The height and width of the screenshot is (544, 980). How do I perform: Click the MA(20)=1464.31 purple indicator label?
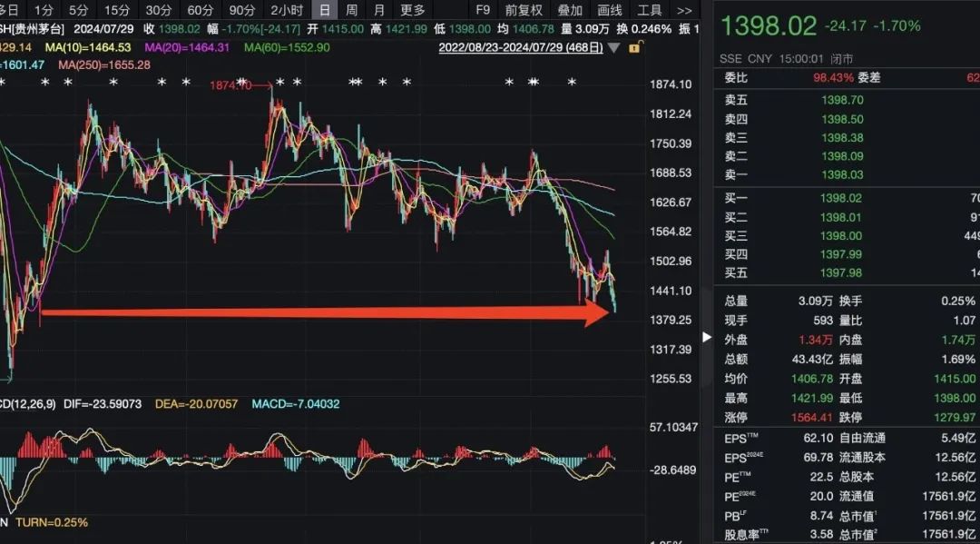pyautogui.click(x=187, y=47)
